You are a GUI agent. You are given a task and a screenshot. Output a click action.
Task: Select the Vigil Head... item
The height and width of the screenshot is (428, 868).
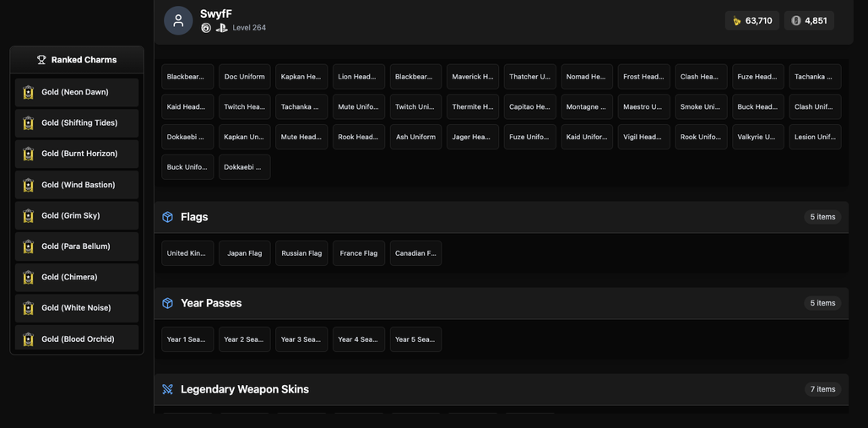[x=643, y=137]
